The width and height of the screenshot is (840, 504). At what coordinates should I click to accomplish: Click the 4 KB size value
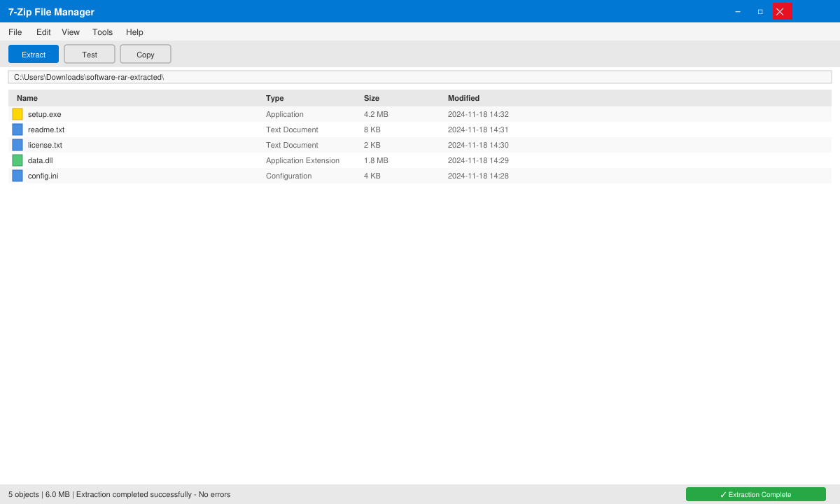[372, 176]
